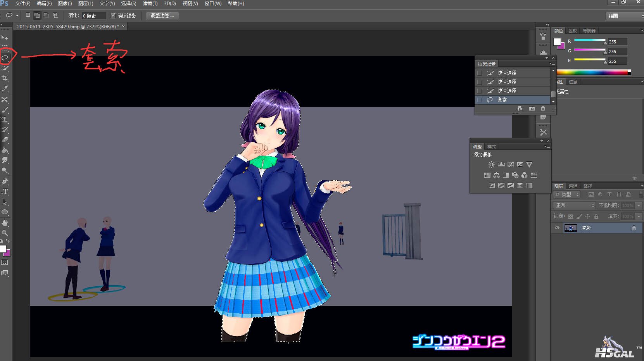Select the Eraser tool

pyautogui.click(x=5, y=140)
